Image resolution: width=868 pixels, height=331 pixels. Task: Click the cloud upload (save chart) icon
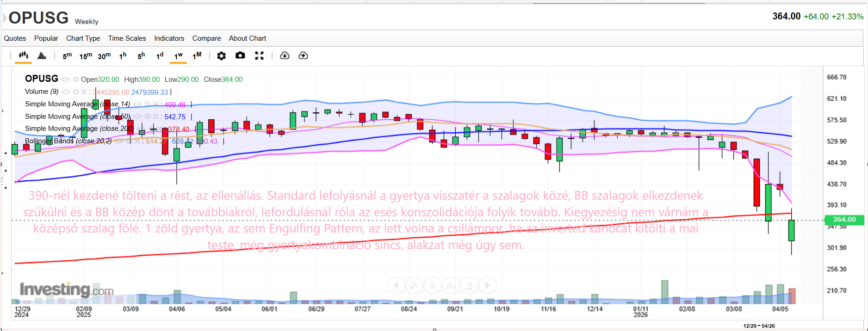303,55
